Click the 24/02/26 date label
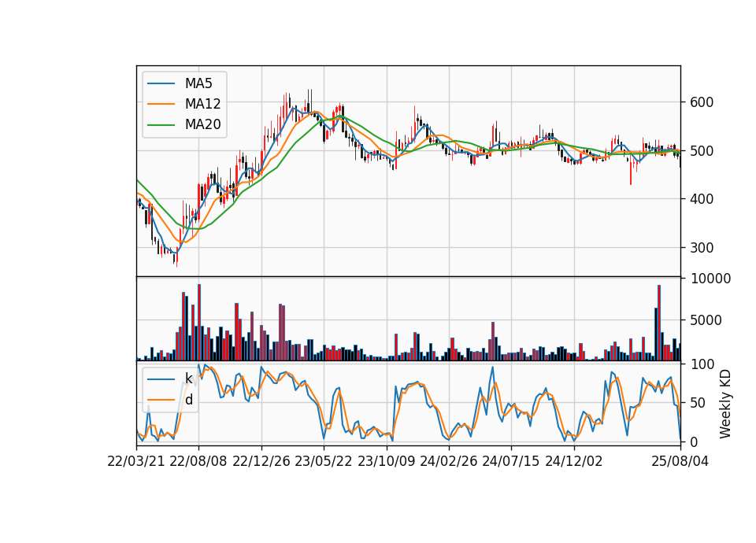The width and height of the screenshot is (756, 543). click(449, 461)
